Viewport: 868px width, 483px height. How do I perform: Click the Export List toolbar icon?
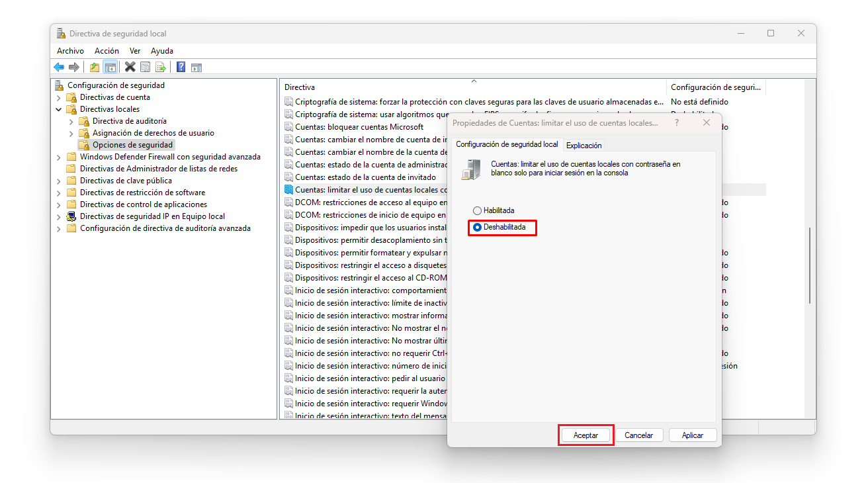(160, 67)
